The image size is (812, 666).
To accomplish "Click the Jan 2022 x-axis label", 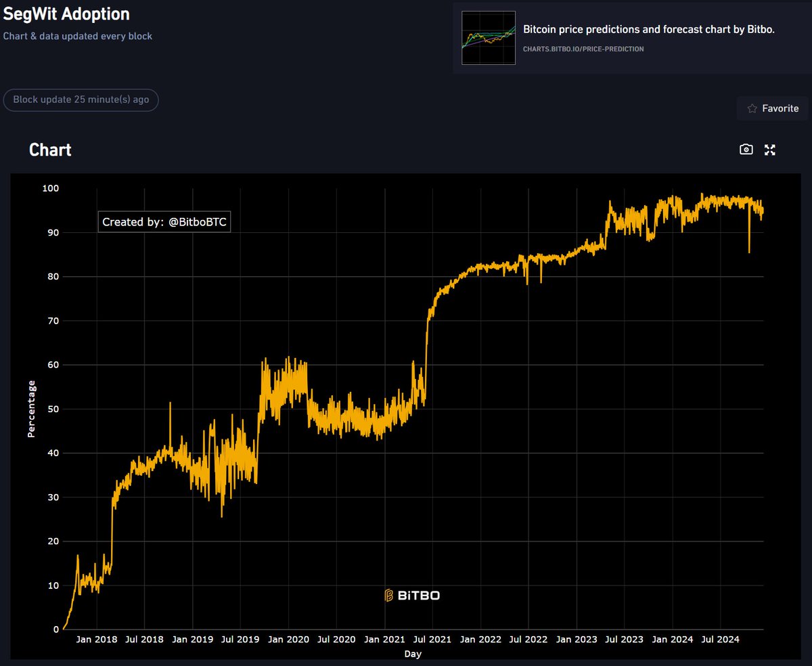I will tap(481, 639).
